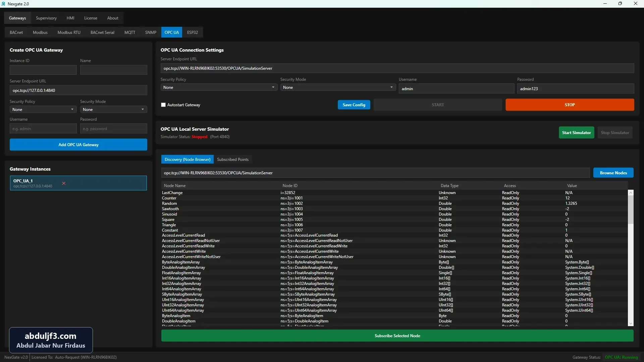Click the Nexgate app icon in title bar
This screenshot has height=362, width=644.
pos(3,4)
